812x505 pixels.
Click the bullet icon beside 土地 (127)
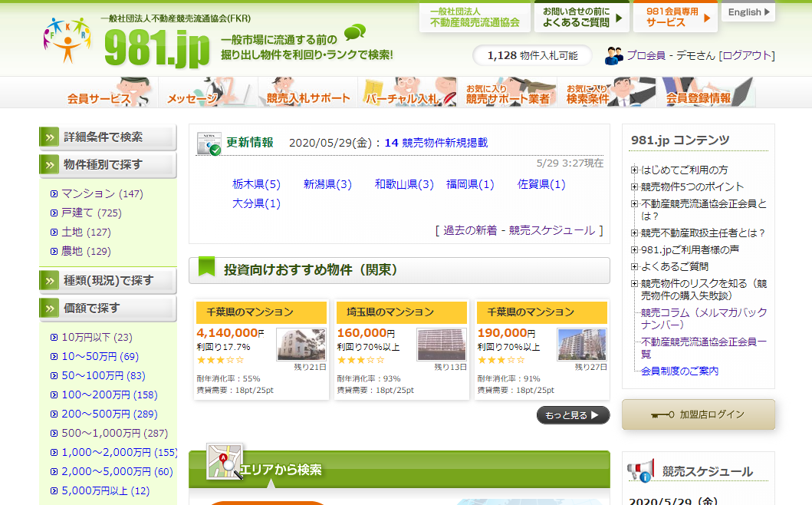(54, 233)
